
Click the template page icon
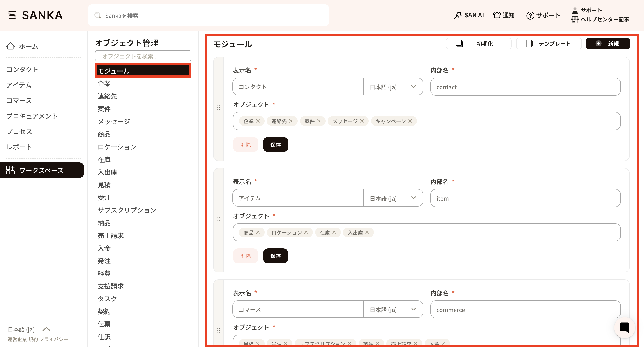pyautogui.click(x=529, y=44)
